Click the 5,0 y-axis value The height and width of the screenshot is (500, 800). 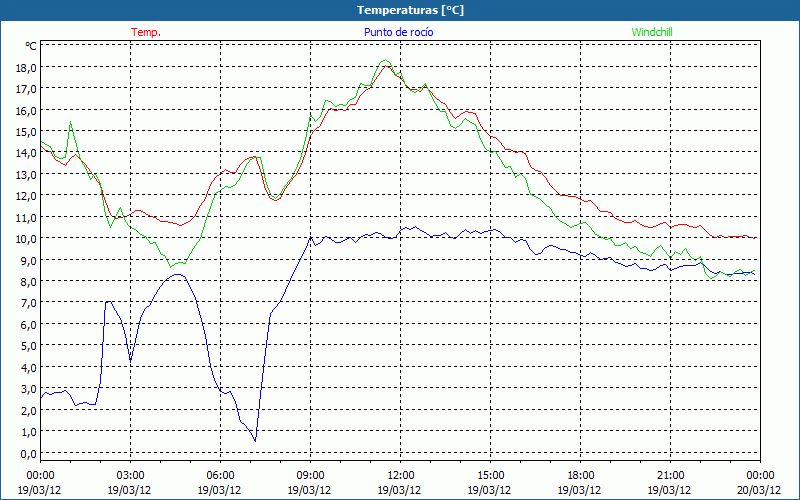click(29, 346)
